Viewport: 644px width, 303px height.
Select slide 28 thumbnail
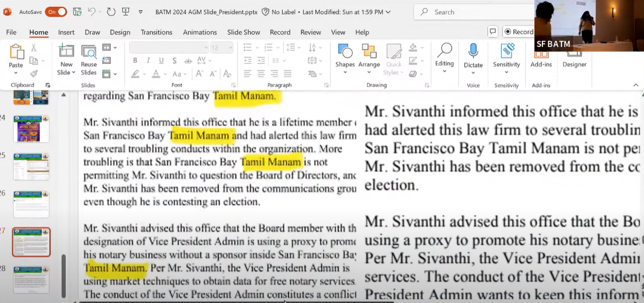[x=31, y=280]
